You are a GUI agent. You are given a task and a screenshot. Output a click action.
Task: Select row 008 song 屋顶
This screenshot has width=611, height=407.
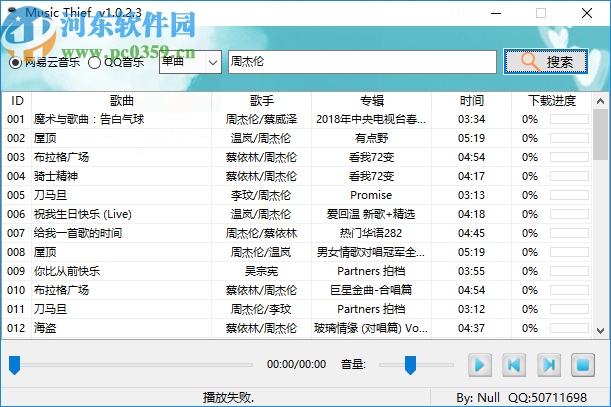pos(45,252)
